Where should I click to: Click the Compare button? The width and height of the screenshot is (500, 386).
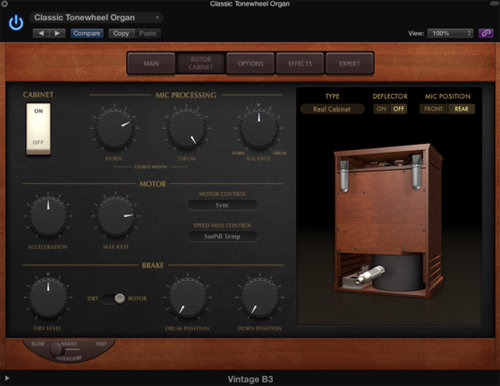[87, 33]
